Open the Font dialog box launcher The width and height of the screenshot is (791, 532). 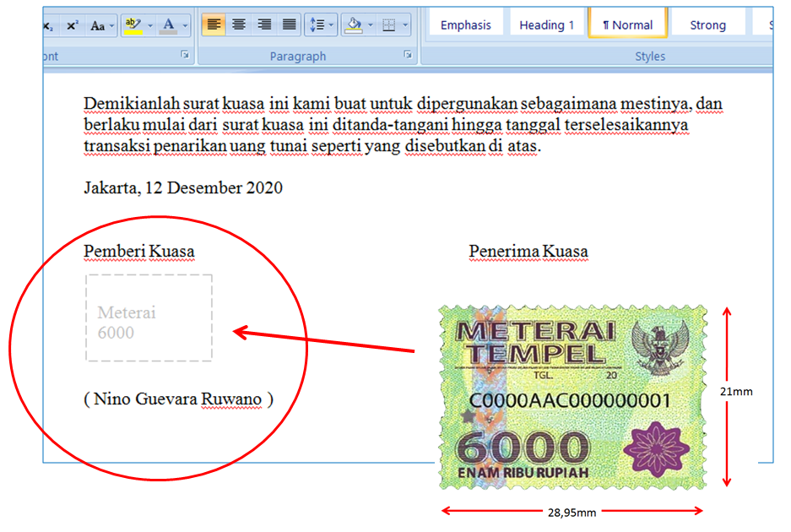click(184, 54)
